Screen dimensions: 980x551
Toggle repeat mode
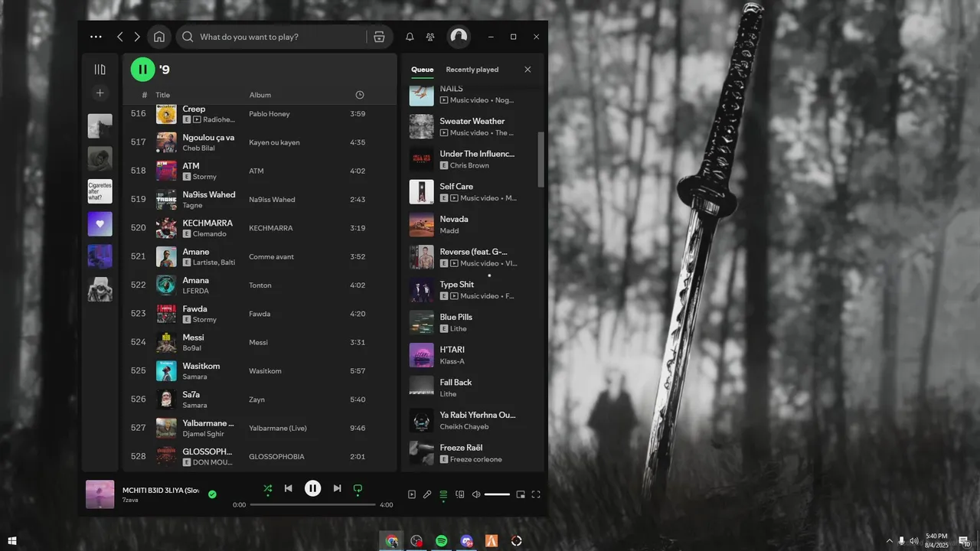(358, 488)
